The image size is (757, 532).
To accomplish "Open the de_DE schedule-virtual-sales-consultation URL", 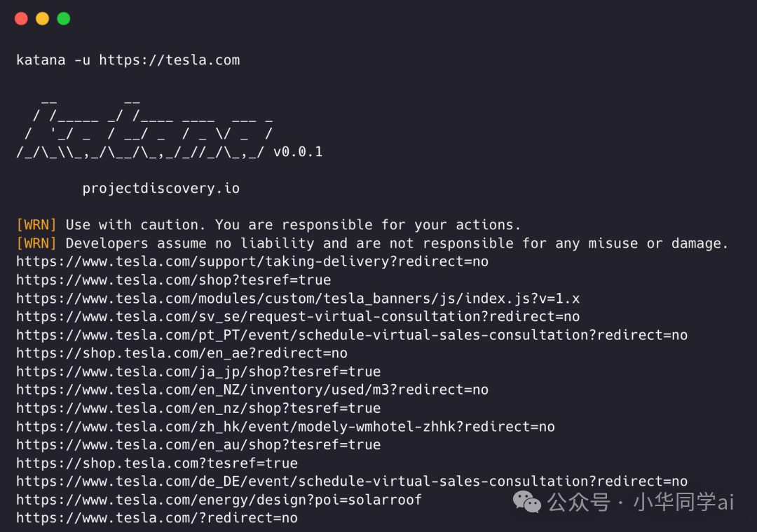I will pos(352,482).
